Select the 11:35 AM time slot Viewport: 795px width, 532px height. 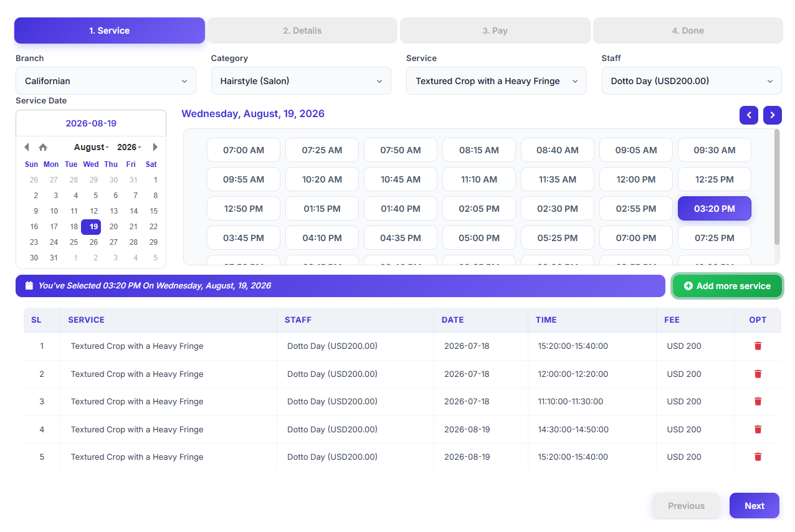[x=558, y=179]
